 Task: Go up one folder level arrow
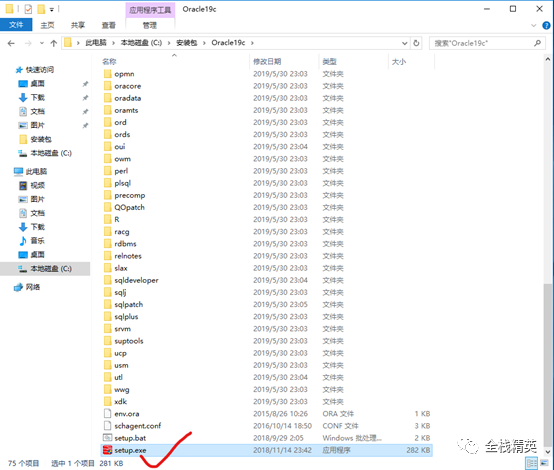[54, 43]
